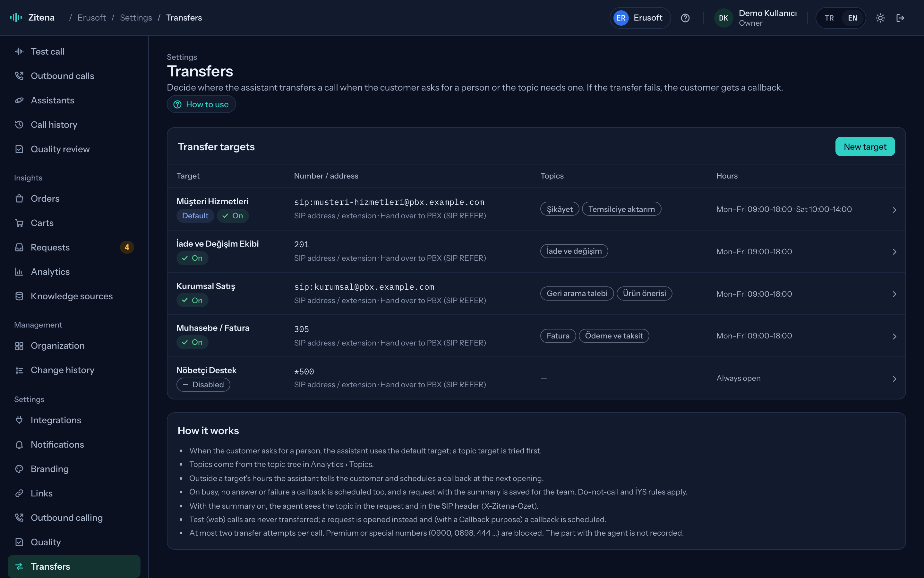924x578 pixels.
Task: Open Links in the sidebar
Action: [74, 493]
